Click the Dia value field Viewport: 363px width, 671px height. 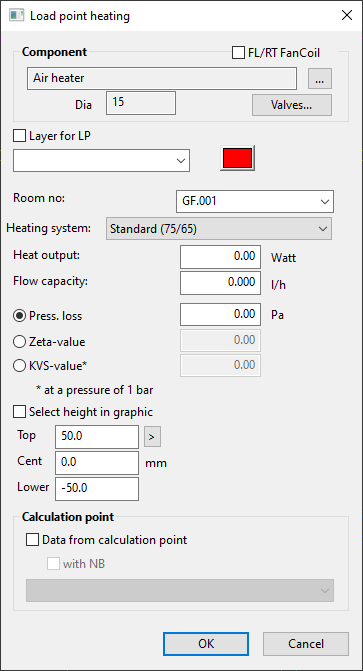pyautogui.click(x=141, y=103)
